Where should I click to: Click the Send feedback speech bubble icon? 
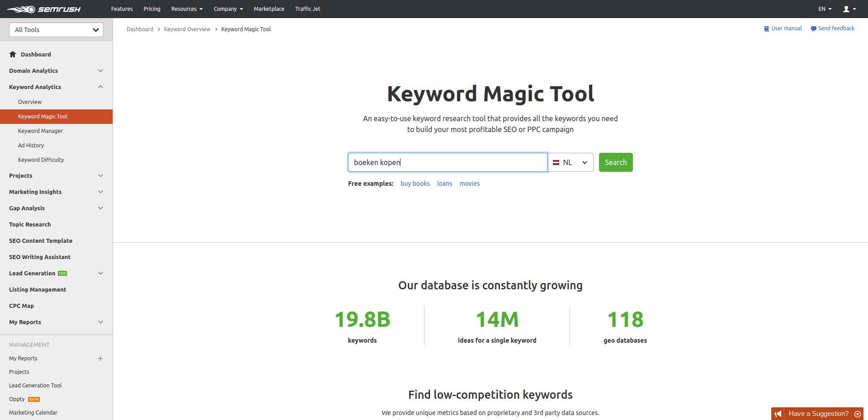coord(813,28)
